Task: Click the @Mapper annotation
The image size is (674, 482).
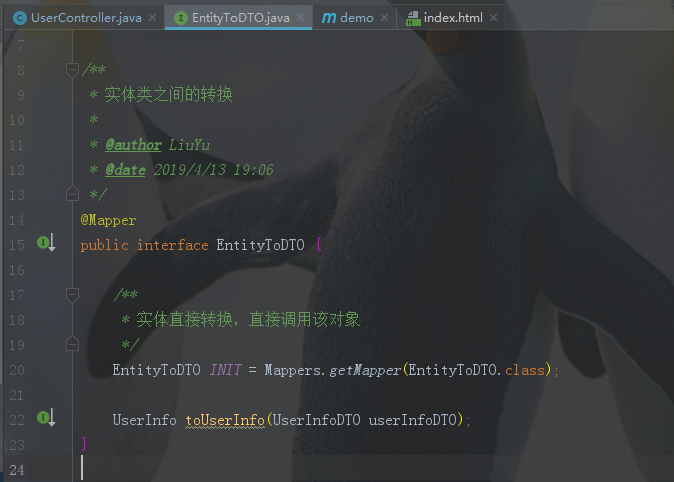Action: [108, 221]
